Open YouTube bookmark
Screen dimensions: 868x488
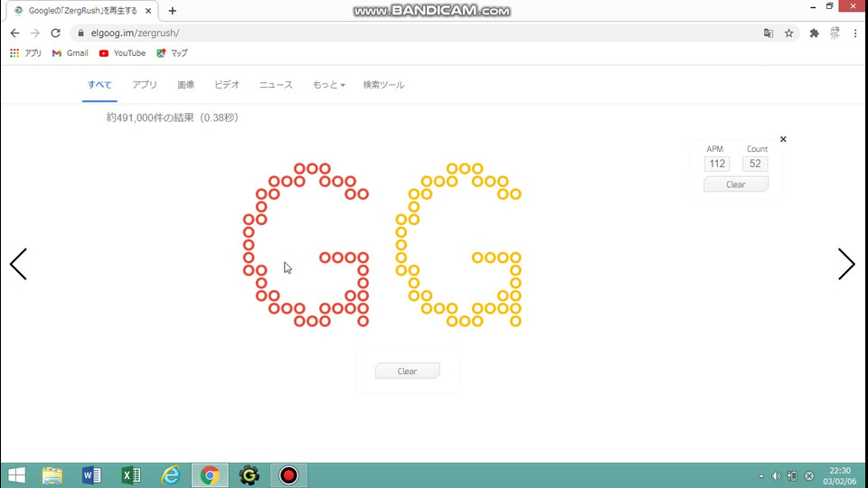point(122,53)
